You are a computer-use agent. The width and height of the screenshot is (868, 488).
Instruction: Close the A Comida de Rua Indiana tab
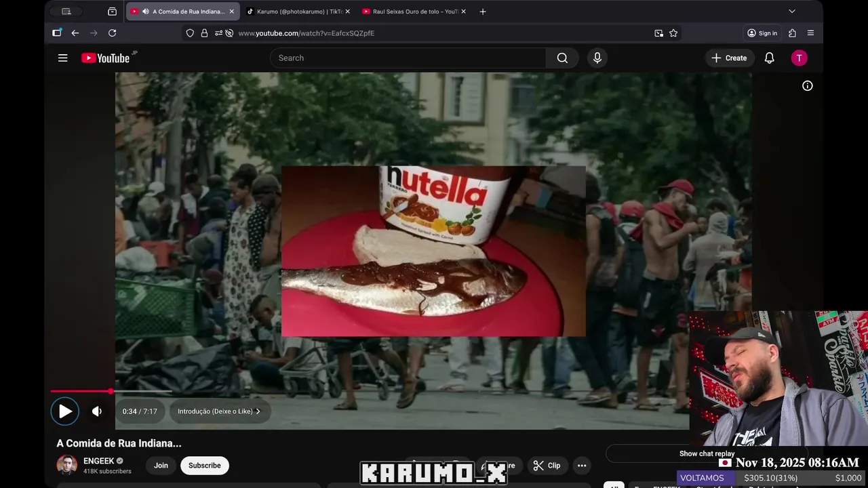pyautogui.click(x=231, y=12)
